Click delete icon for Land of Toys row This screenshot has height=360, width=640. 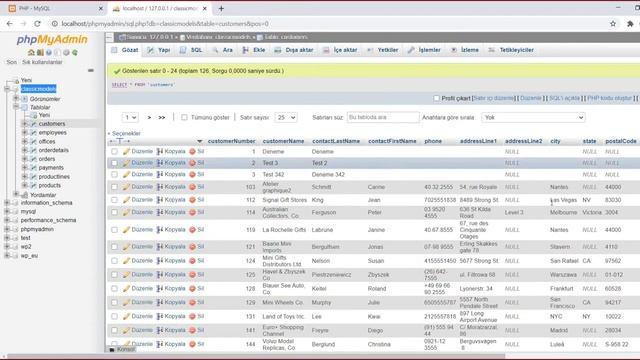point(192,316)
